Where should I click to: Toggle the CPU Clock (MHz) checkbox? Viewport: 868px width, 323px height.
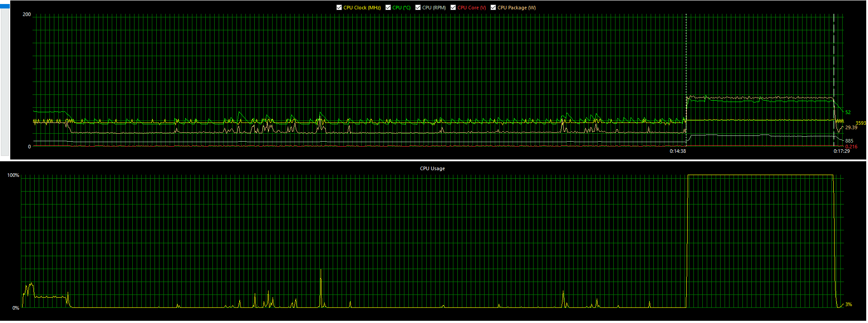click(339, 8)
